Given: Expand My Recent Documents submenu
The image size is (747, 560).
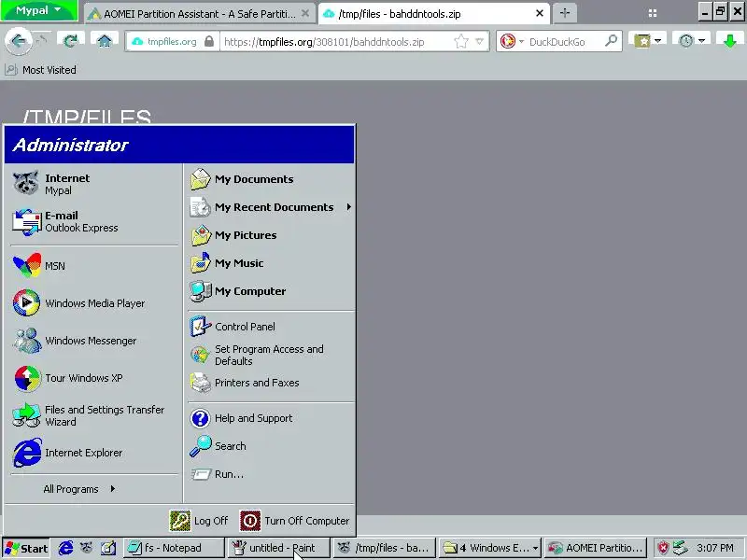Looking at the screenshot, I should click(271, 207).
